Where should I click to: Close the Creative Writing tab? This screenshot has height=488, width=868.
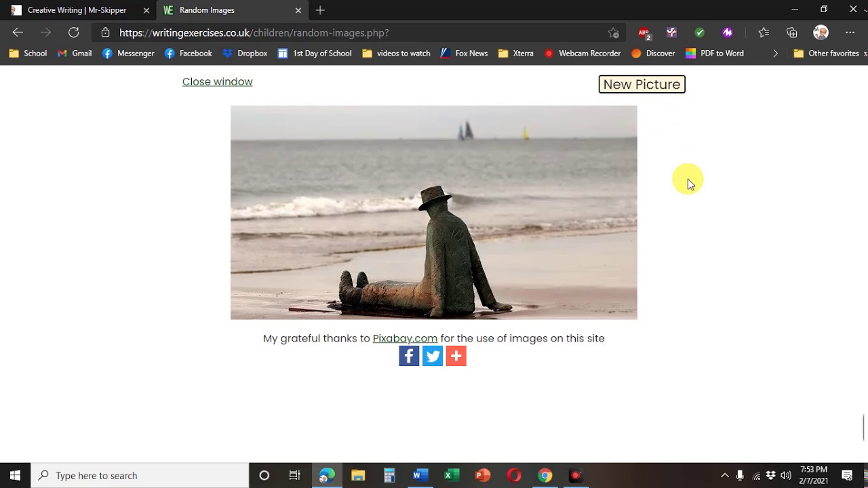(146, 10)
